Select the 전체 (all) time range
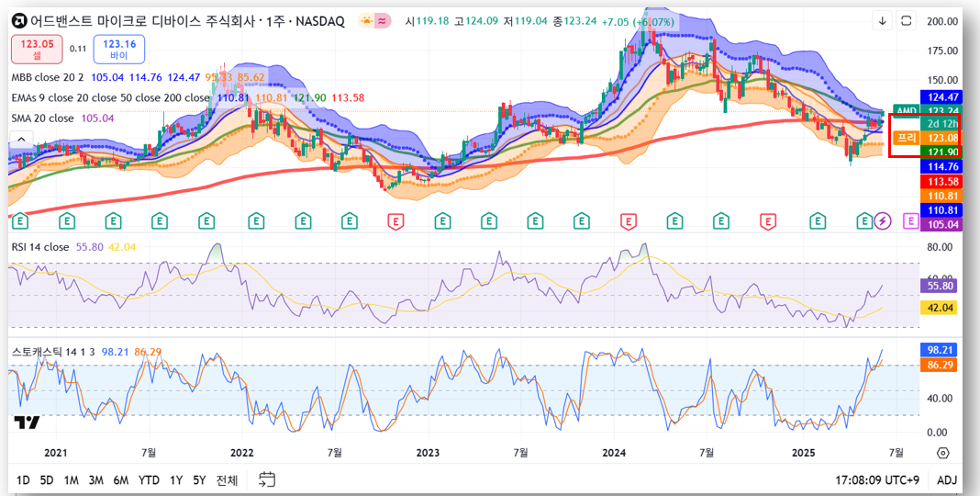Image resolution: width=980 pixels, height=496 pixels. coord(227,480)
